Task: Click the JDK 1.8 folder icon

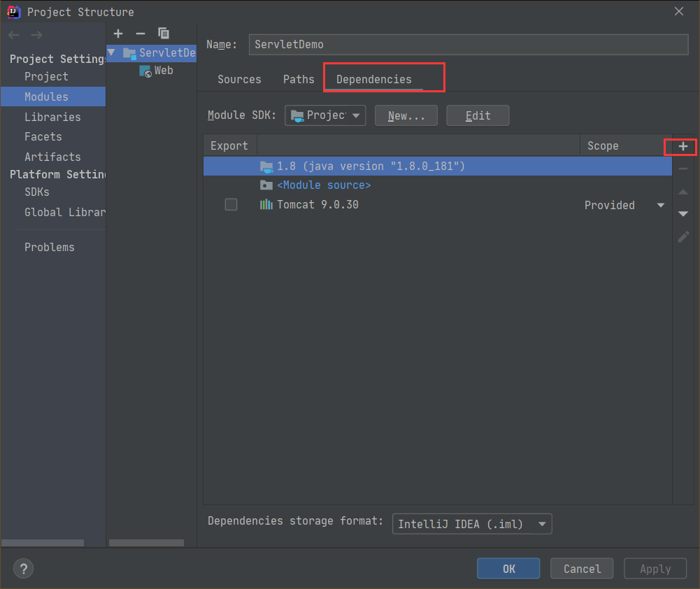Action: click(266, 166)
